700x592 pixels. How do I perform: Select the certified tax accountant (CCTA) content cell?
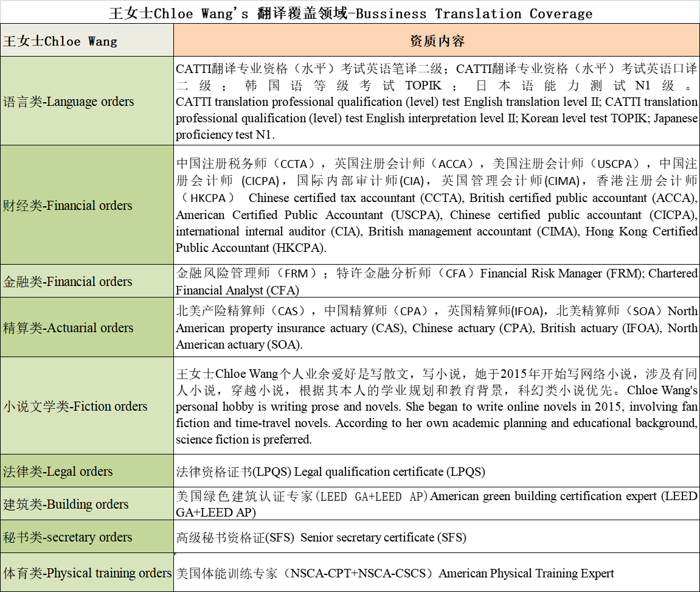click(x=436, y=206)
